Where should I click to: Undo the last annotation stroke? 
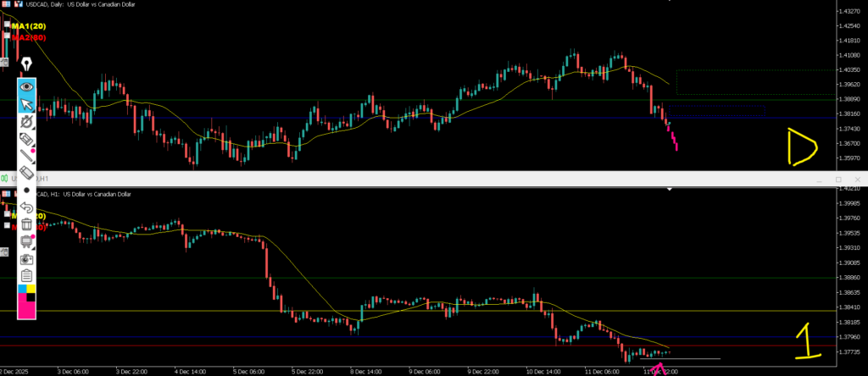tap(26, 207)
